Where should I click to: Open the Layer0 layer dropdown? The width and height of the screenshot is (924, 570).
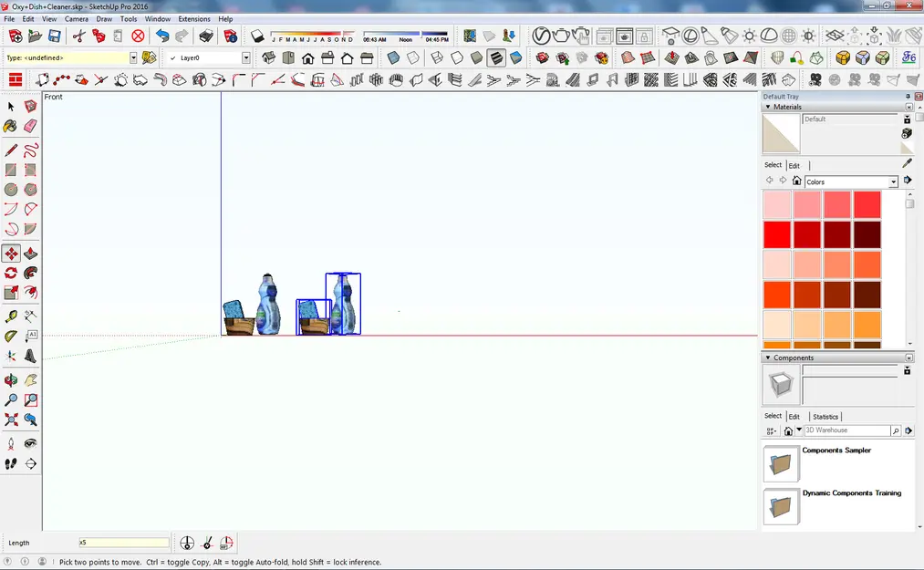coord(244,57)
